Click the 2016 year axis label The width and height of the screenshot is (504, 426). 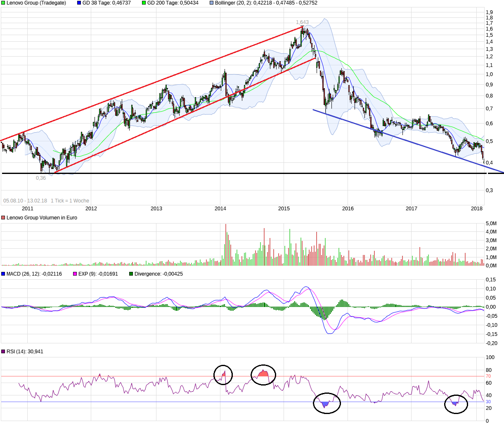(x=348, y=208)
